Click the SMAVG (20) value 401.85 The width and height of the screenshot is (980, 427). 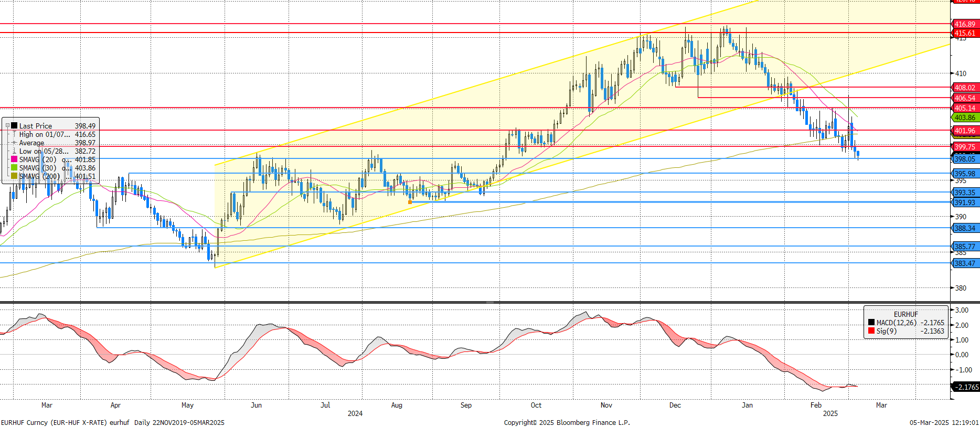point(85,159)
